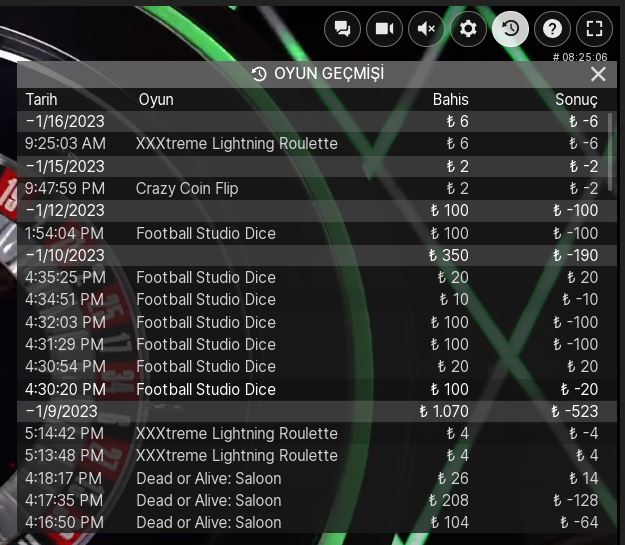Open the help question mark icon
The height and width of the screenshot is (545, 625).
point(552,29)
